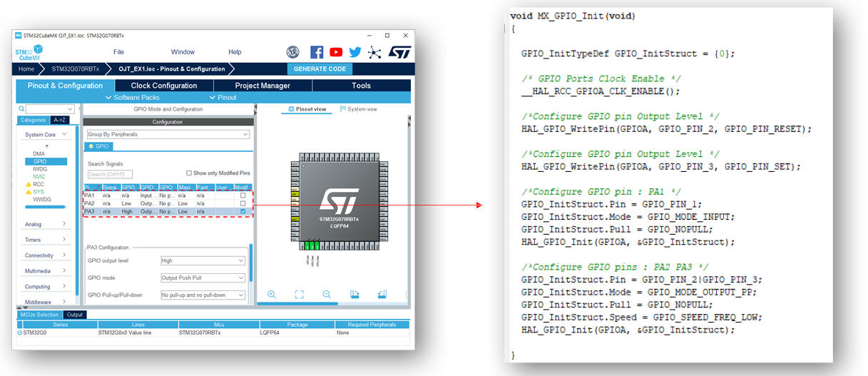Check the Modified box for PA2
This screenshot has height=376, width=868.
pos(243,203)
